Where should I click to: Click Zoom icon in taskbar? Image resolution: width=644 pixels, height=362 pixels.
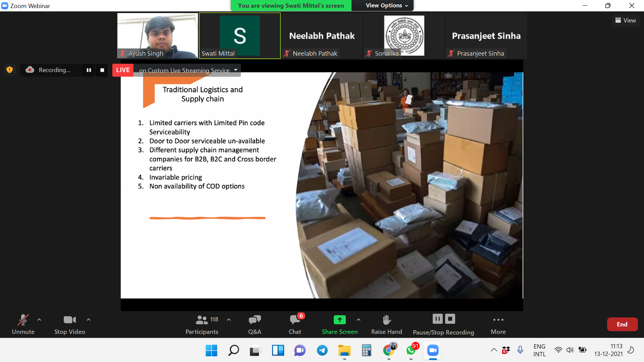tap(433, 351)
